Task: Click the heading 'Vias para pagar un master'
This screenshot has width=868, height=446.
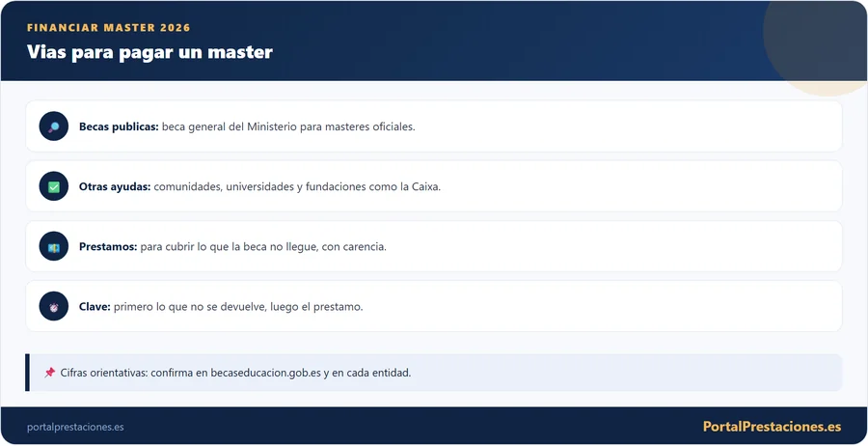Action: coord(149,52)
